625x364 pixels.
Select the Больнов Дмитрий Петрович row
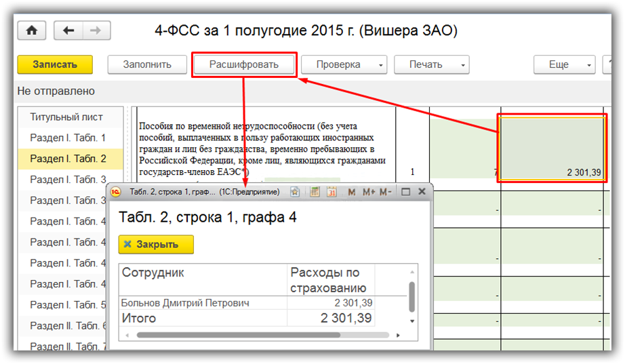tap(184, 303)
